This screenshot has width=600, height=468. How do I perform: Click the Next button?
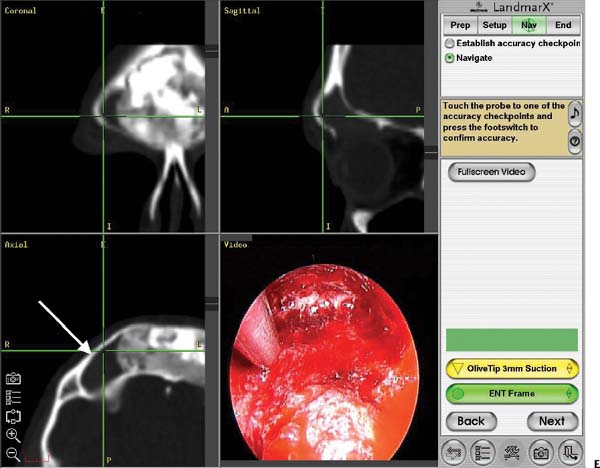point(551,421)
